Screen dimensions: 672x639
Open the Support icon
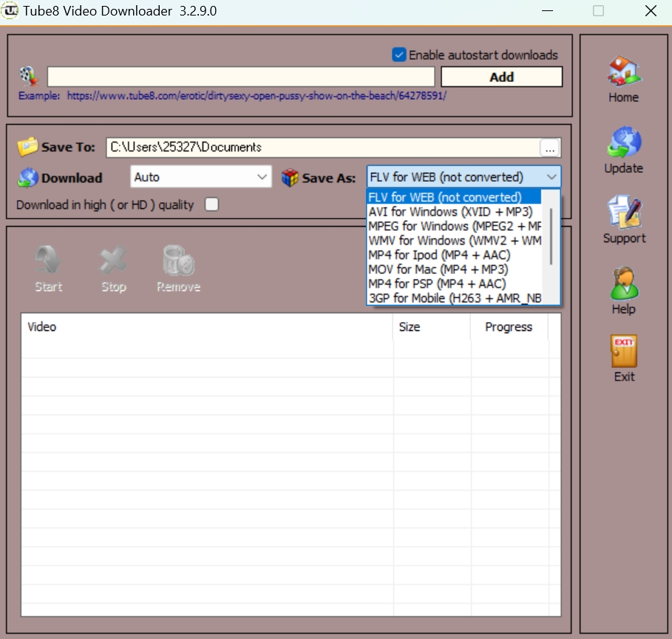coord(623,212)
